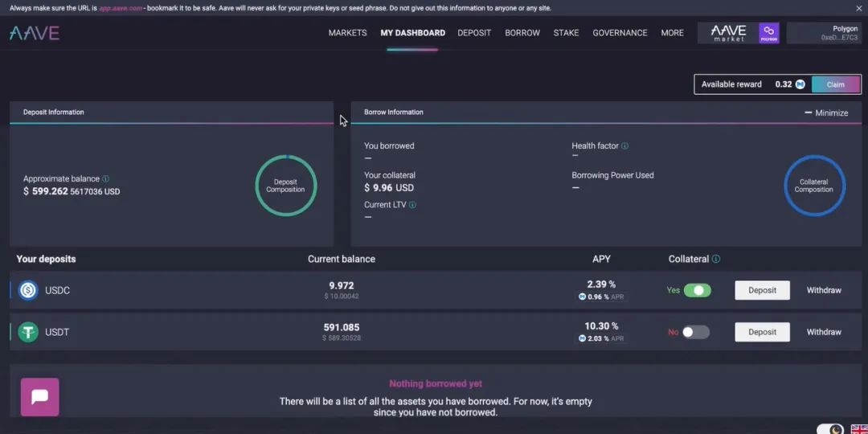This screenshot has height=434, width=868.
Task: Open the Aave market Polygon selector
Action: pyautogui.click(x=739, y=33)
